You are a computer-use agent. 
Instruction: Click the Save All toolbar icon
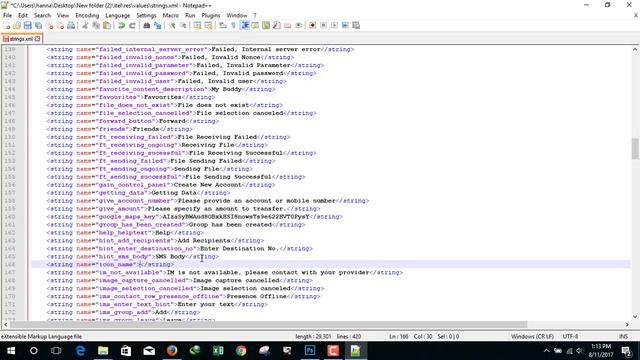click(x=38, y=25)
